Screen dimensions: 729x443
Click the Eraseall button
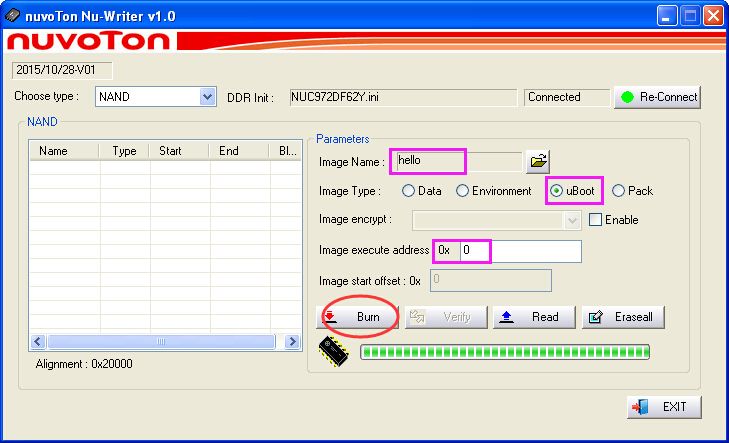pyautogui.click(x=622, y=317)
